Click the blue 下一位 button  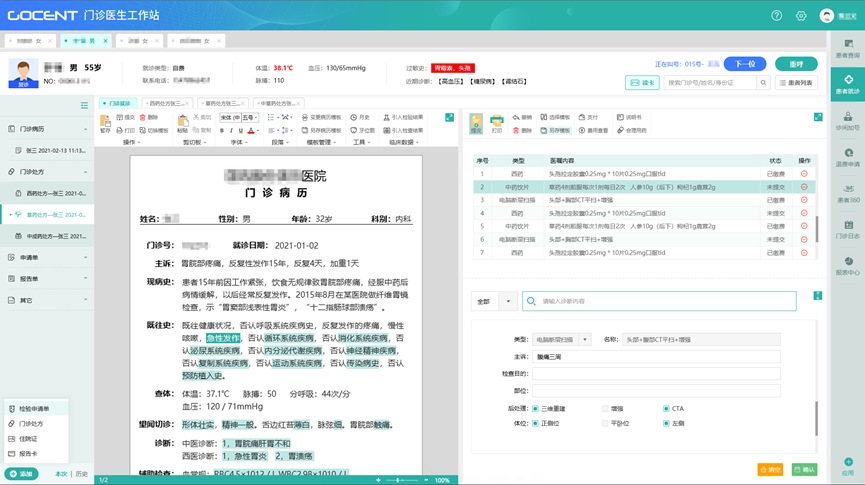[745, 63]
